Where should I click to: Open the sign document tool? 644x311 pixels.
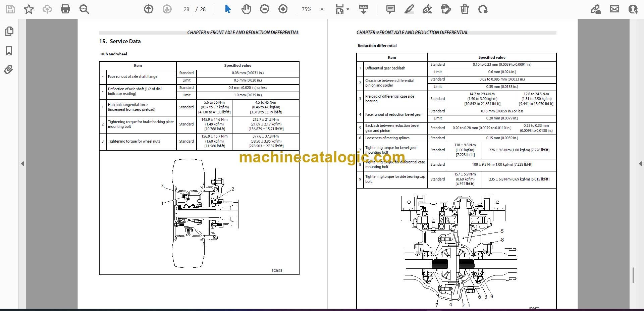[427, 9]
